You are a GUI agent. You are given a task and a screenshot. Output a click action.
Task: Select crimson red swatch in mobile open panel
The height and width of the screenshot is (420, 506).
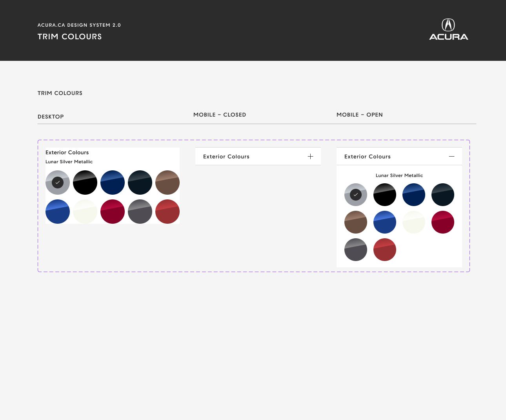443,222
